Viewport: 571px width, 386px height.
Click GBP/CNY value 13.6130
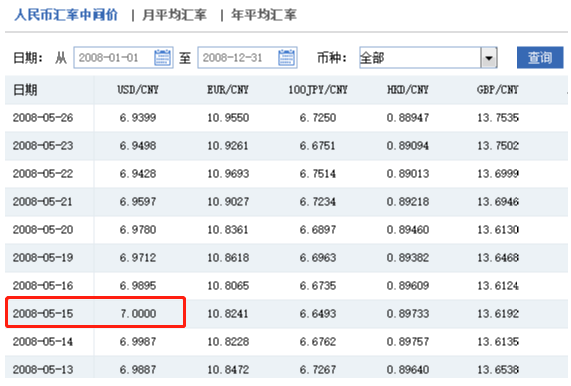coord(498,230)
